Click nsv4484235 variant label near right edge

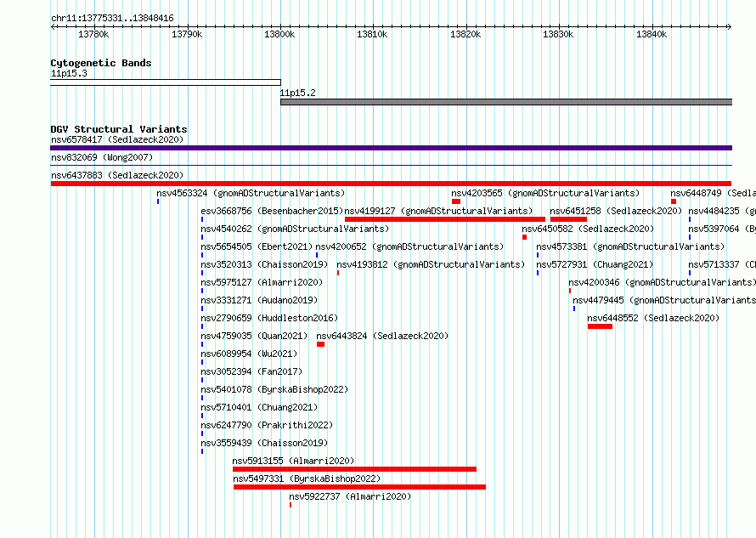point(722,211)
